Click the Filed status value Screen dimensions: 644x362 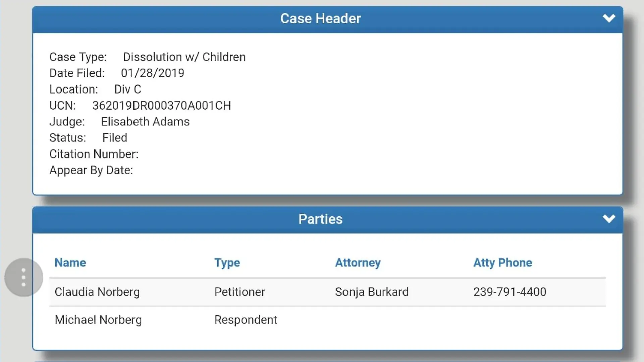pos(115,138)
